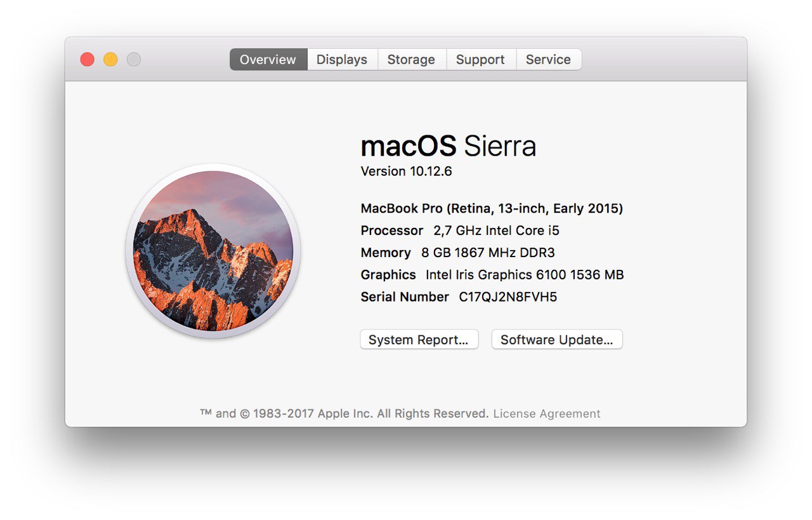
Task: Click the macOS Sierra mountain logo
Action: coord(213,250)
